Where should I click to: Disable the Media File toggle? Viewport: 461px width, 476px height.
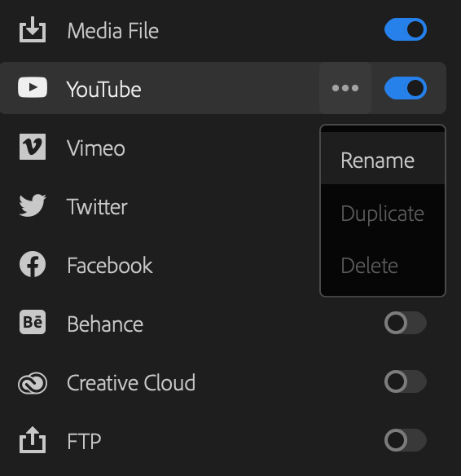(406, 29)
